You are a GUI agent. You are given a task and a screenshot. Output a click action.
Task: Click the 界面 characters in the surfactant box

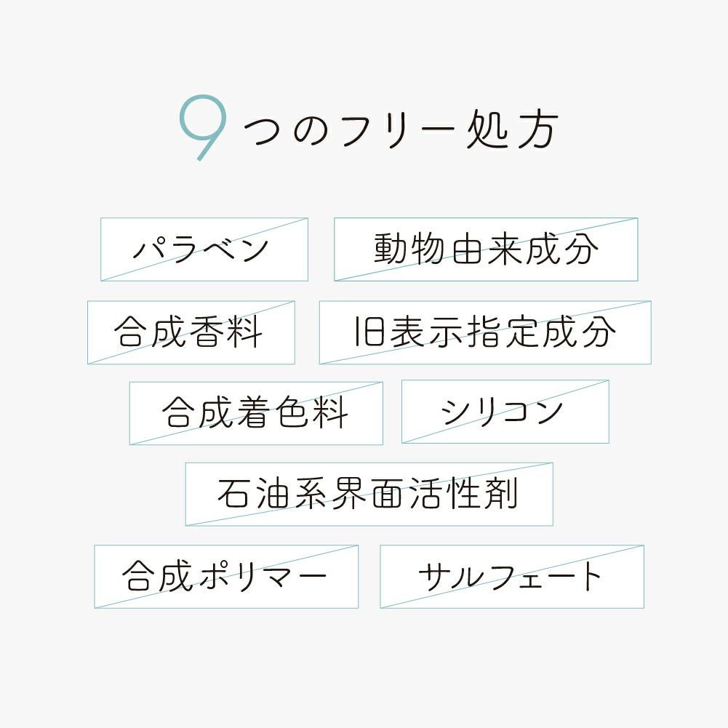[369, 495]
